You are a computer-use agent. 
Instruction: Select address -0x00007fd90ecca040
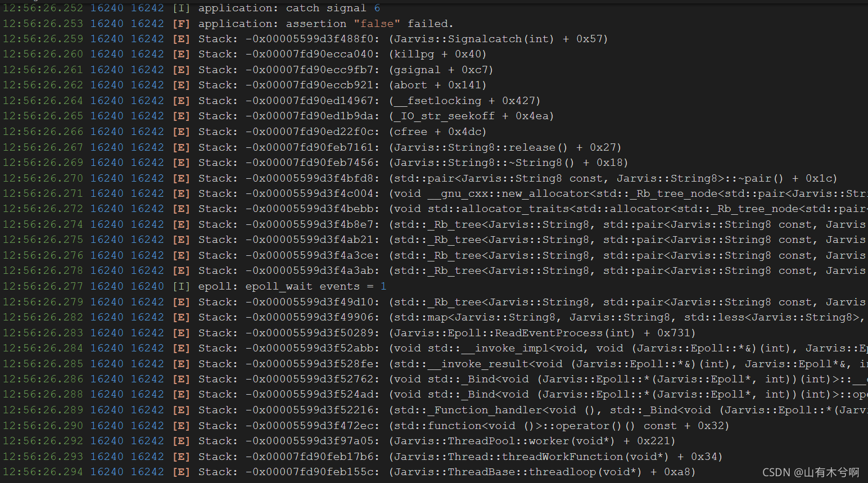coord(313,55)
